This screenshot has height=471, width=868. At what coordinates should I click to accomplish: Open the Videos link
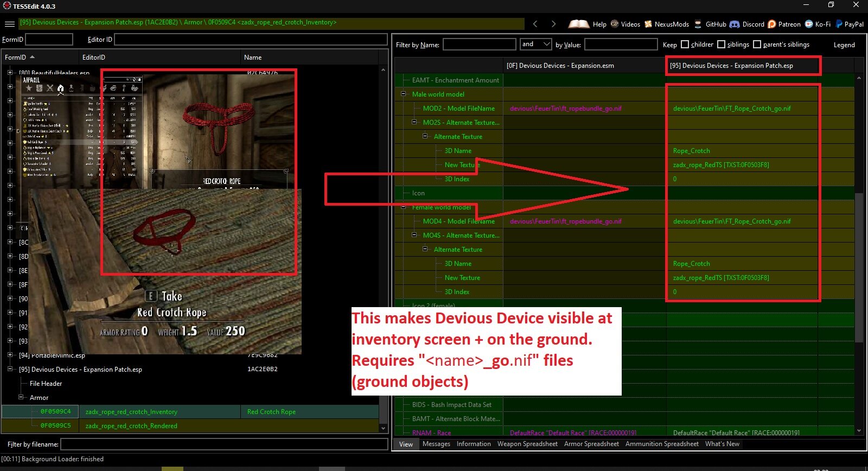click(x=630, y=24)
